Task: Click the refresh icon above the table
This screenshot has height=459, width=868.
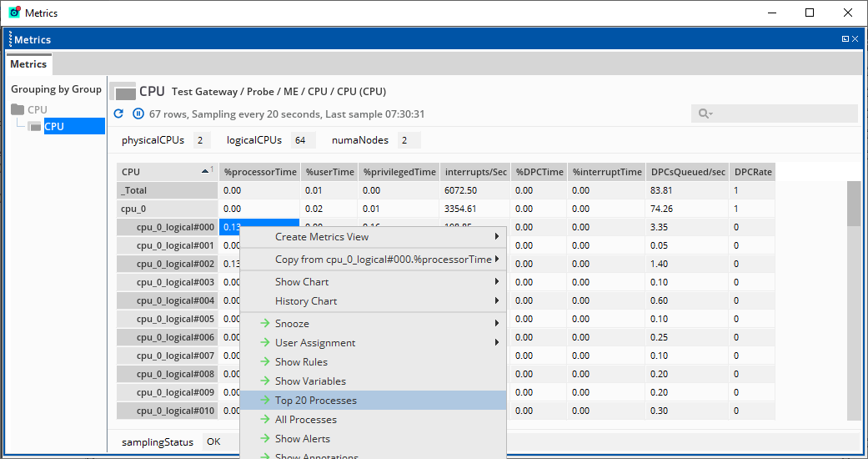Action: coord(118,113)
